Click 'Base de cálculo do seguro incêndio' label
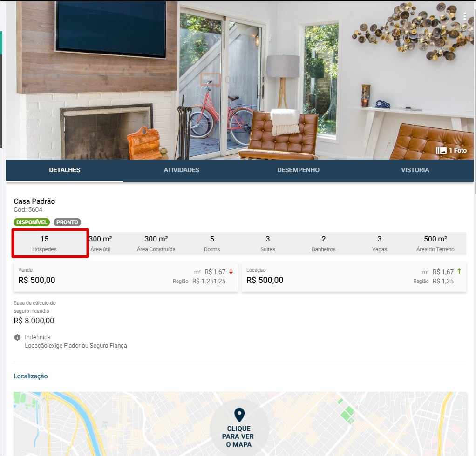 tap(34, 307)
